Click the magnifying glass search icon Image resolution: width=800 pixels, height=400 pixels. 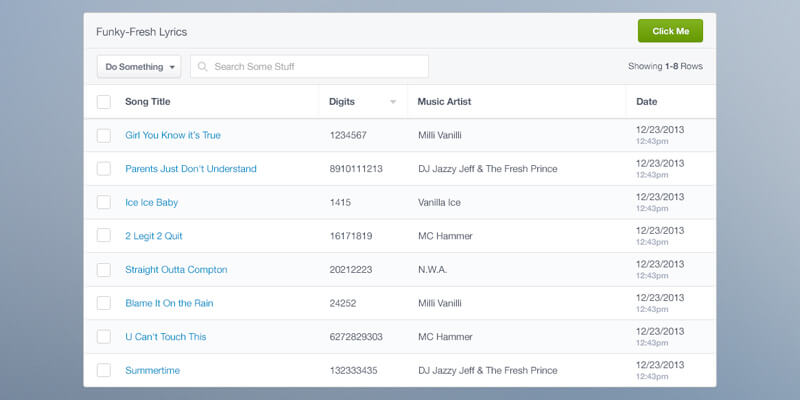pyautogui.click(x=203, y=67)
